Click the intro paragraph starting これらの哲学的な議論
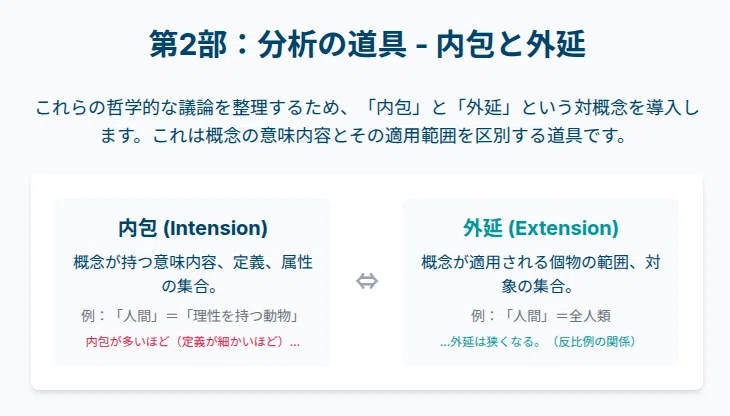The width and height of the screenshot is (730, 416). click(367, 121)
